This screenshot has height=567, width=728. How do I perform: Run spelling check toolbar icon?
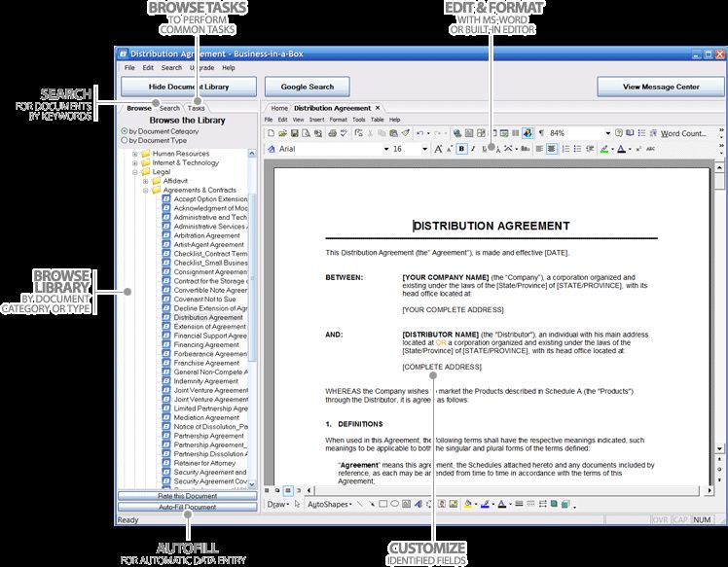coord(344,133)
